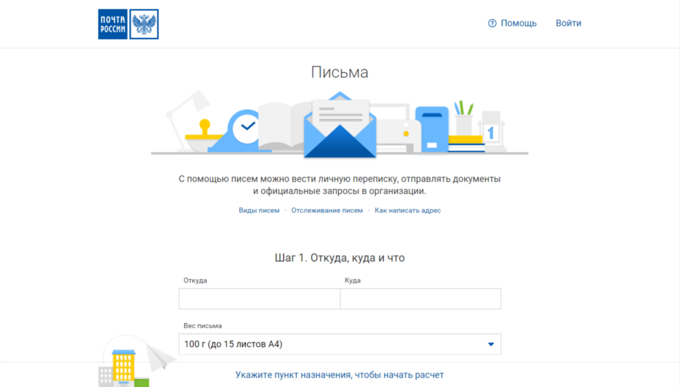Screen dimensions: 680x387
Task: Click the yellow building illustration
Action: point(124,367)
